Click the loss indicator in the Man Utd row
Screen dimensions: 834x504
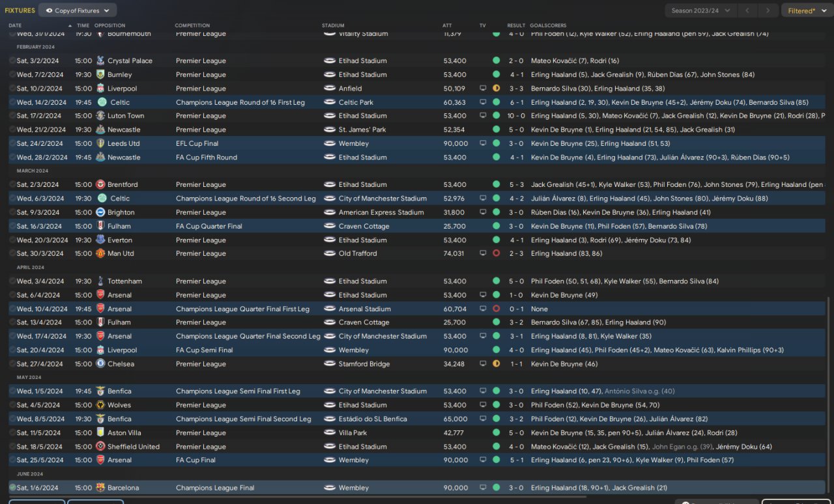[x=496, y=253]
